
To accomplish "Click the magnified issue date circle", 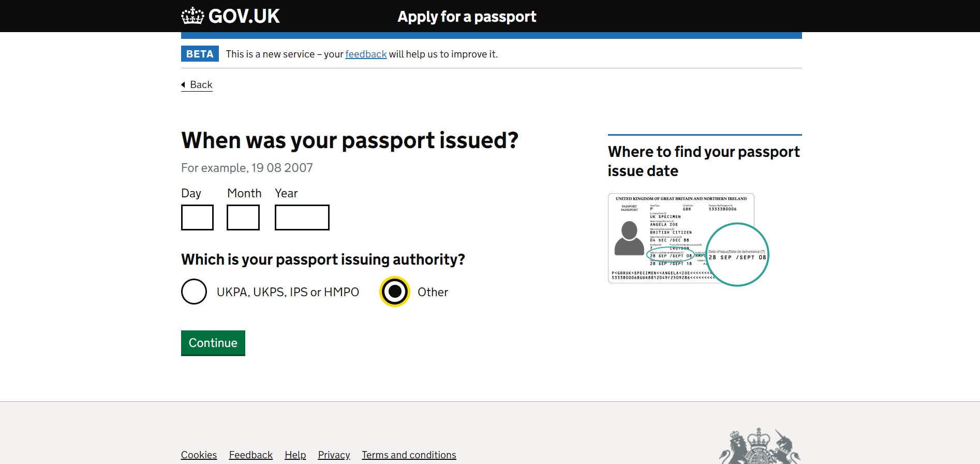I will 737,254.
